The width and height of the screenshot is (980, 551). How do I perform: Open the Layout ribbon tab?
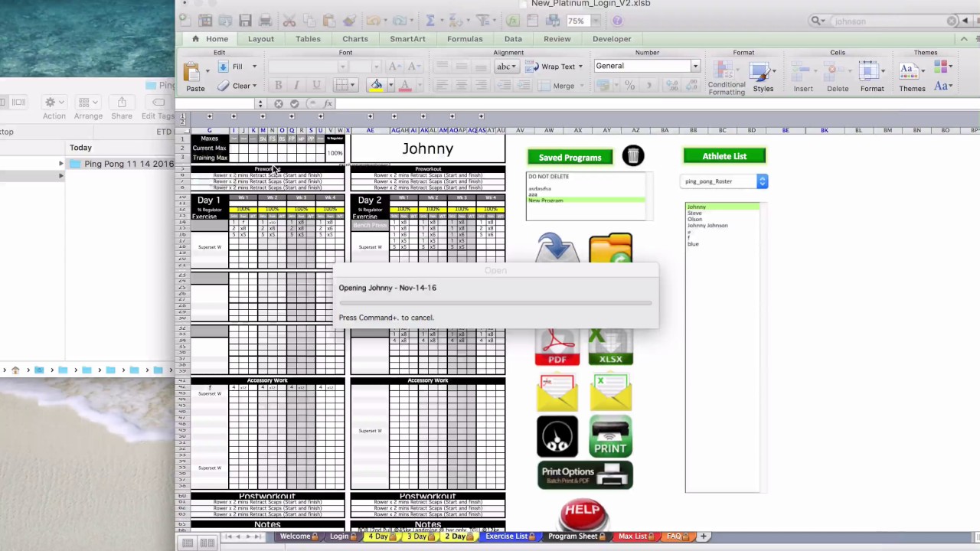point(260,39)
